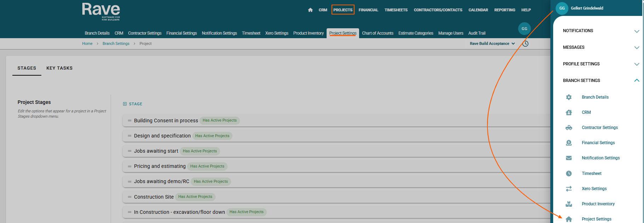Grab the drag handle for Design and specification
644x223 pixels.
(x=130, y=136)
